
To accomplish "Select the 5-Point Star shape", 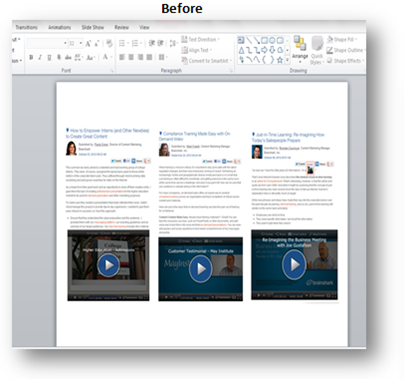I will click(280, 60).
